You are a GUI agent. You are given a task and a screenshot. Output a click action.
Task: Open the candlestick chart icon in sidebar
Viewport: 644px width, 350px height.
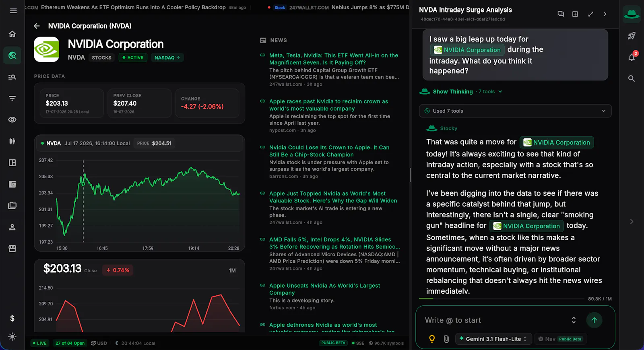pyautogui.click(x=12, y=141)
